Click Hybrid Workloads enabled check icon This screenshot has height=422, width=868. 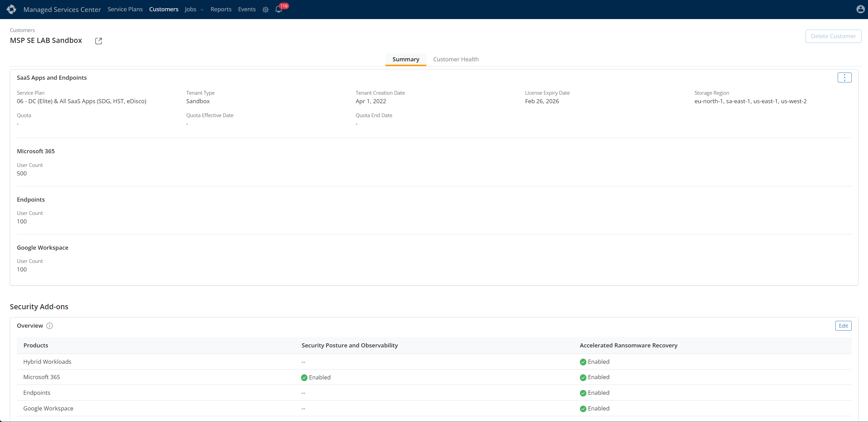pos(583,362)
